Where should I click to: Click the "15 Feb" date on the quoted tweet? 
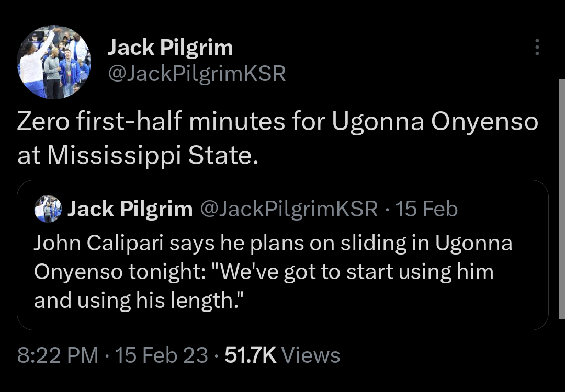(426, 209)
